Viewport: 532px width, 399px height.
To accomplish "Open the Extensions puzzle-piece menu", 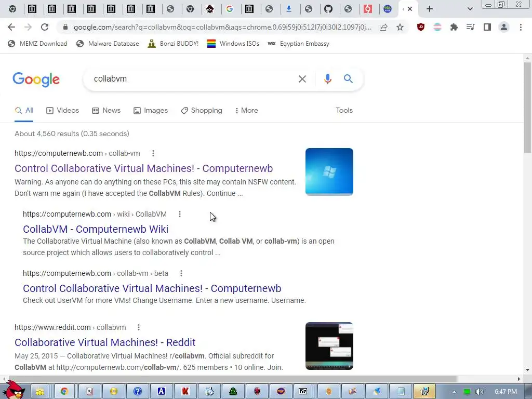I will 454,27.
